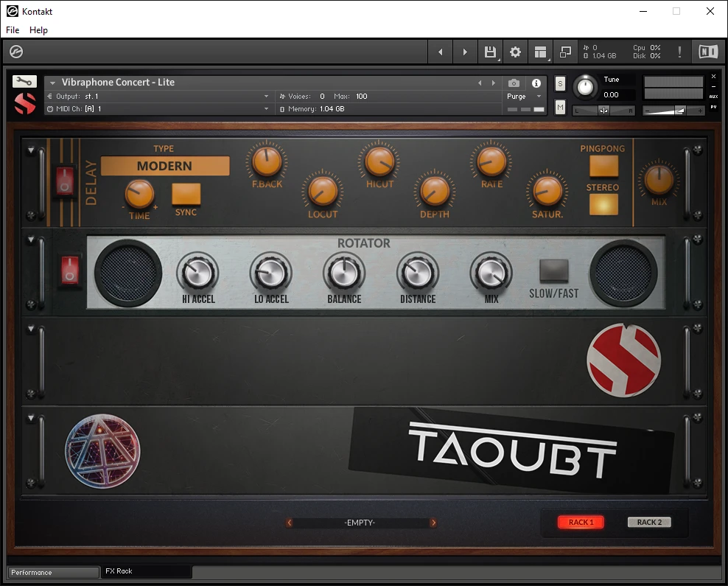Open the delay TYPE MODERN selector
The height and width of the screenshot is (586, 728).
pyautogui.click(x=165, y=166)
